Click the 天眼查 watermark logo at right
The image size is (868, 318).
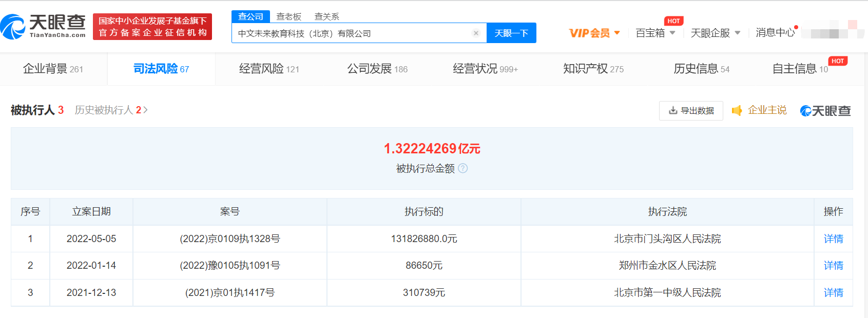(x=825, y=111)
